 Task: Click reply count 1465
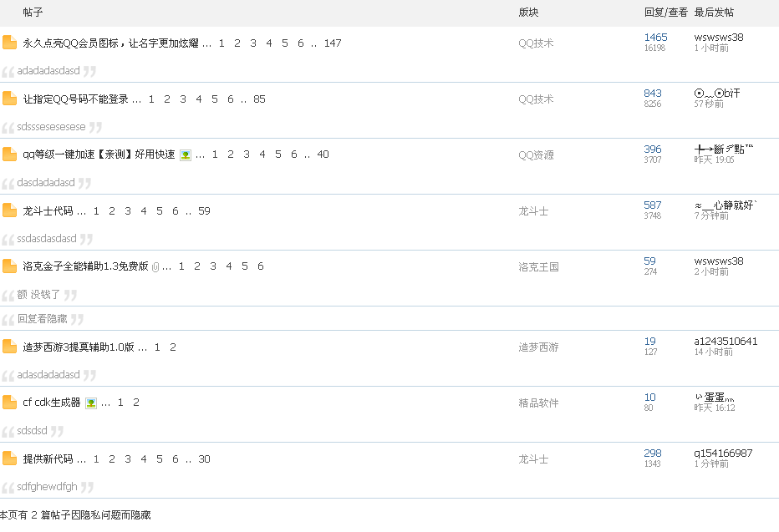point(656,38)
